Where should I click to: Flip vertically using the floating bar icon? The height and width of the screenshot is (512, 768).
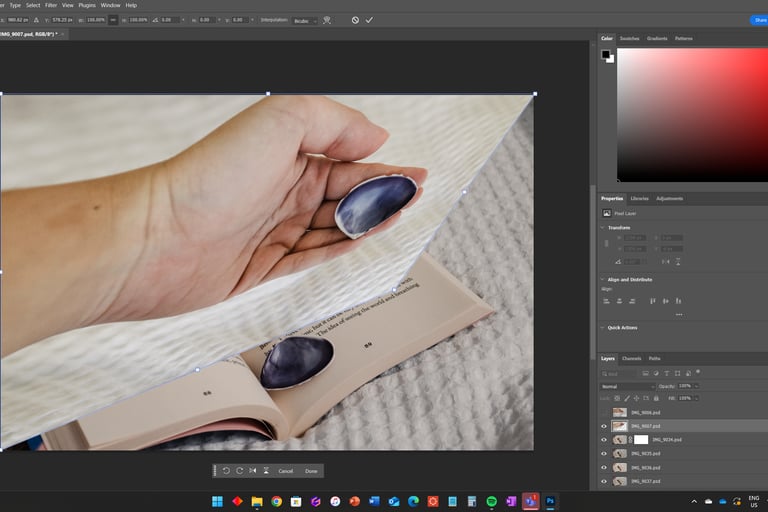pos(265,471)
